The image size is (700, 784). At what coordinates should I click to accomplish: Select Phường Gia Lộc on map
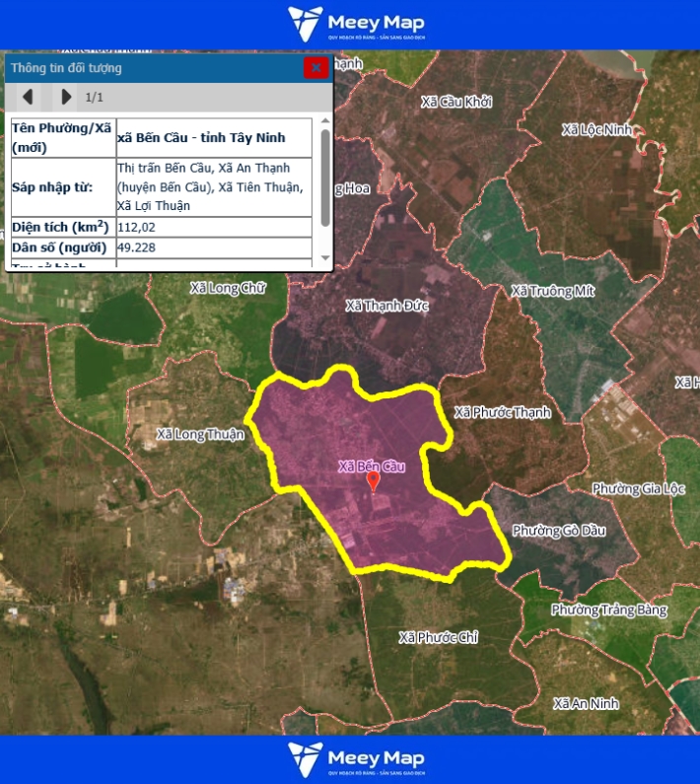(x=638, y=489)
